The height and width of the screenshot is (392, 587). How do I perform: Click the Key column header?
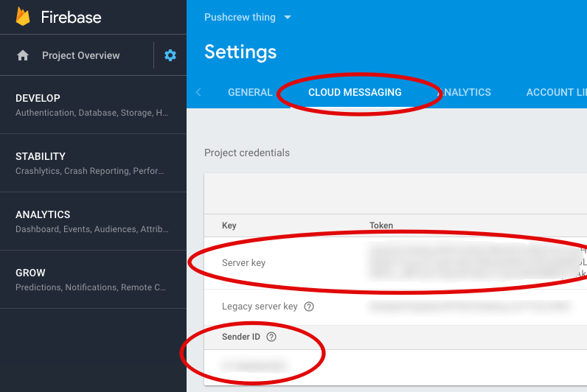(229, 225)
